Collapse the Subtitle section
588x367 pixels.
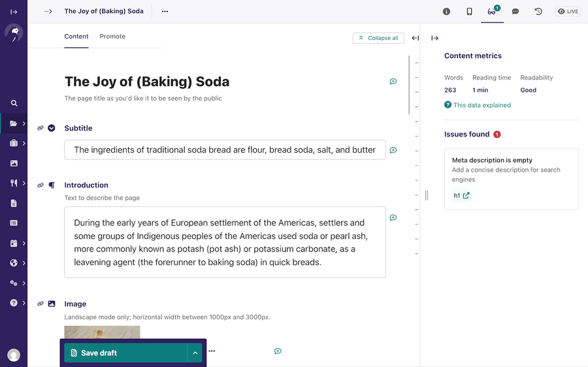52,128
